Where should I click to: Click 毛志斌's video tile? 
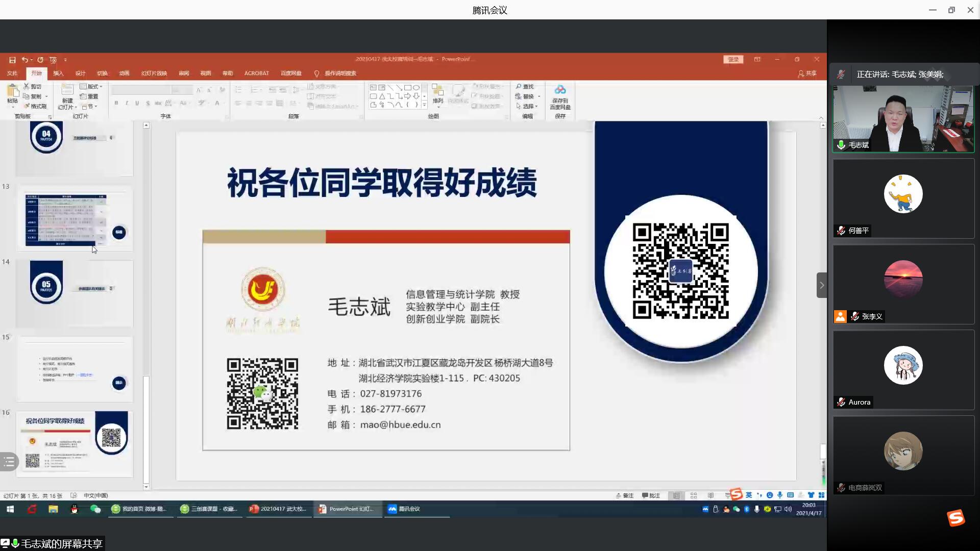point(903,119)
